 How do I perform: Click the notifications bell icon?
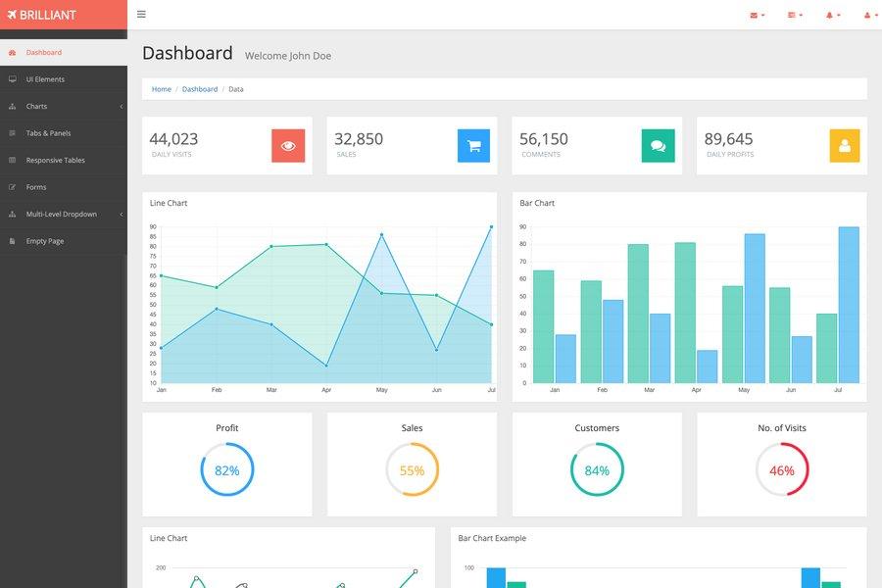click(828, 15)
